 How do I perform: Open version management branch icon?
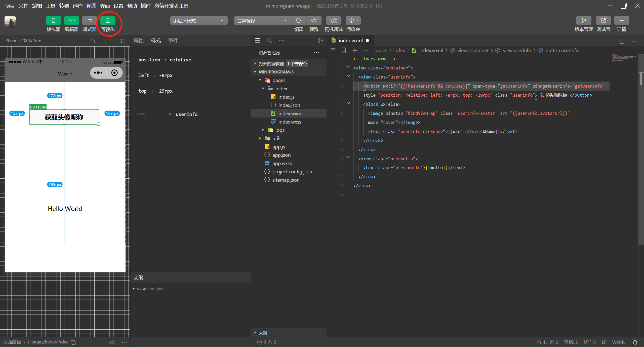(x=584, y=20)
